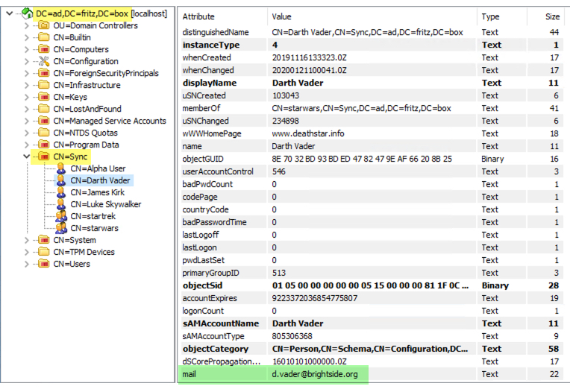This screenshot has height=392, width=570.
Task: Select the sAMAccountName attribute
Action: 221,323
